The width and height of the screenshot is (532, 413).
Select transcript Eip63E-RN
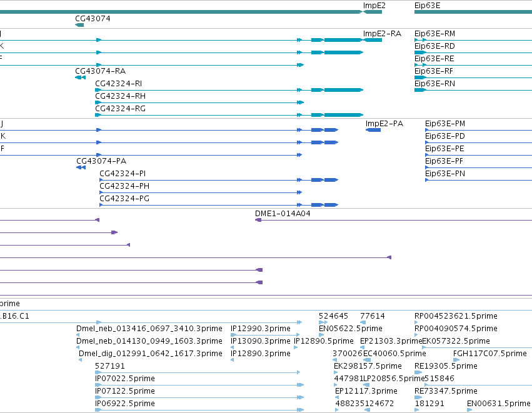[434, 84]
